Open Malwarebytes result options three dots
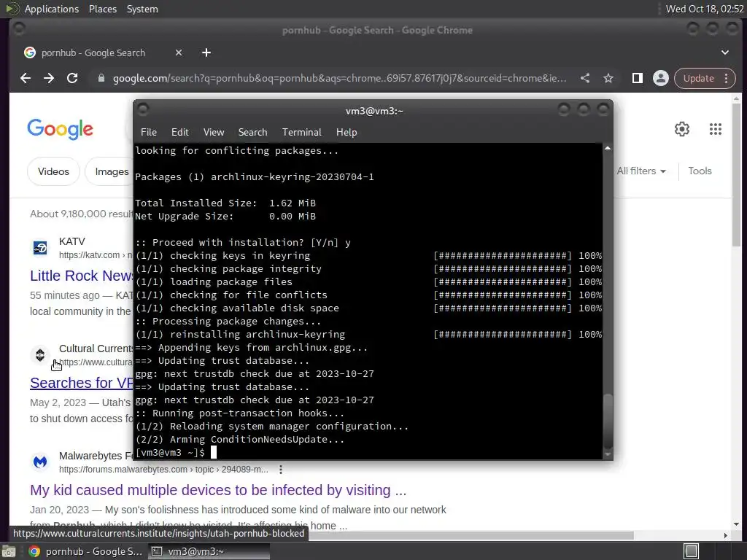The width and height of the screenshot is (747, 560). click(x=281, y=470)
